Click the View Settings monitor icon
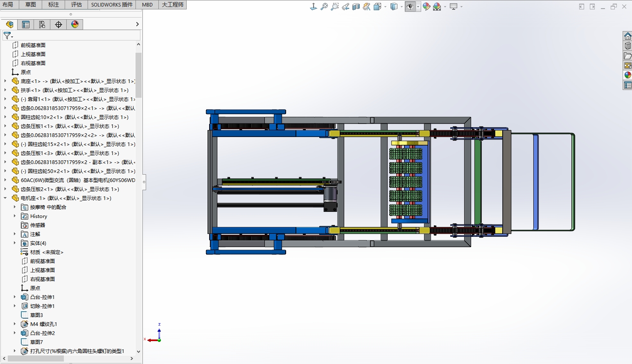Viewport: 632px width, 364px height. (x=454, y=7)
